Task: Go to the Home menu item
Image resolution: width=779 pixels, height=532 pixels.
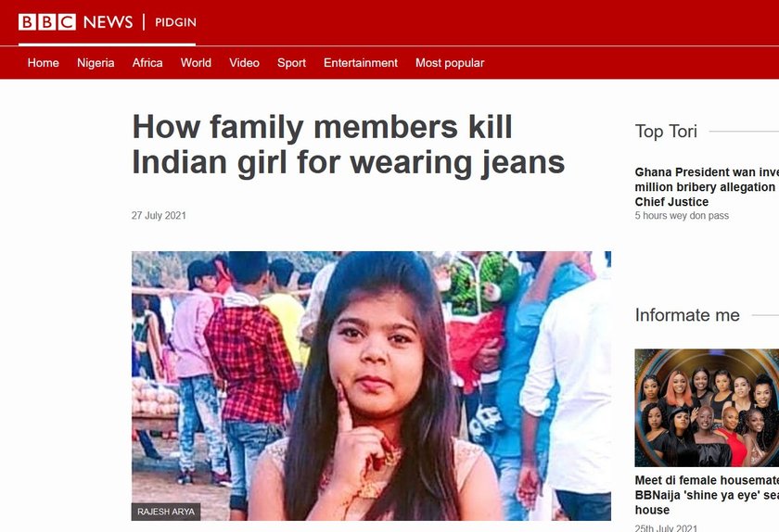Action: click(x=44, y=63)
